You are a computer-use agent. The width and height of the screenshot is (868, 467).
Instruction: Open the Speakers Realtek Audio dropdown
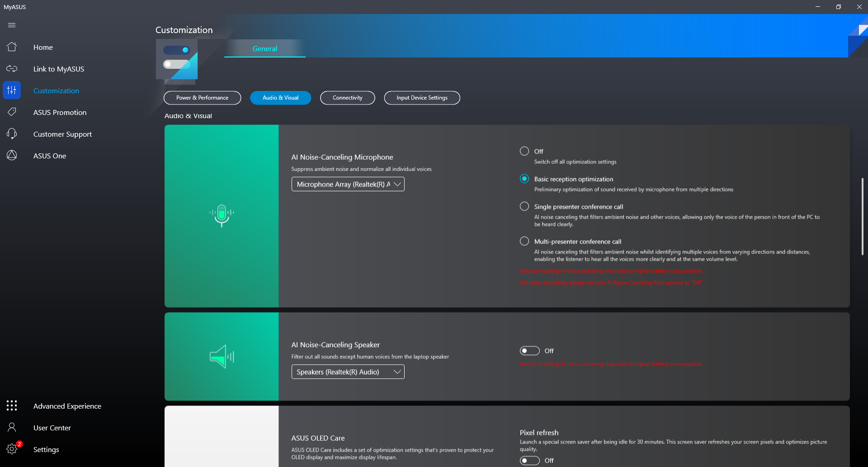pyautogui.click(x=348, y=372)
